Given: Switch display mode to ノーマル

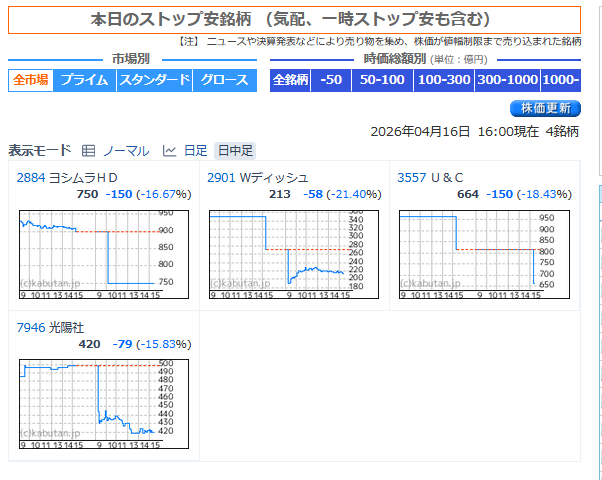Looking at the screenshot, I should pyautogui.click(x=126, y=151).
